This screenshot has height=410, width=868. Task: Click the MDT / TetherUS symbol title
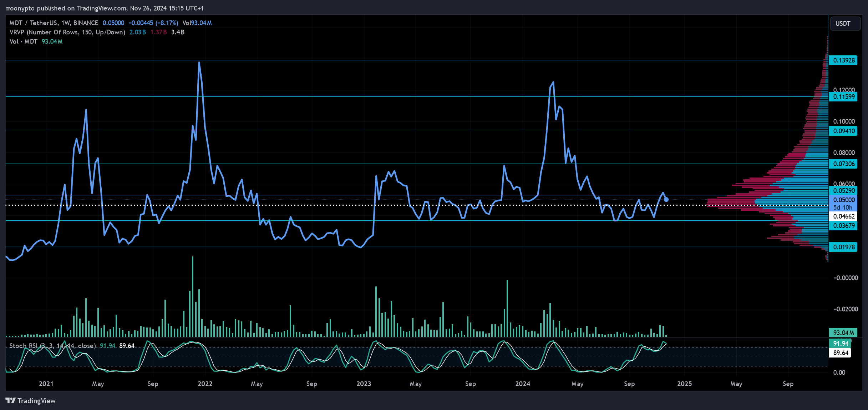point(54,23)
